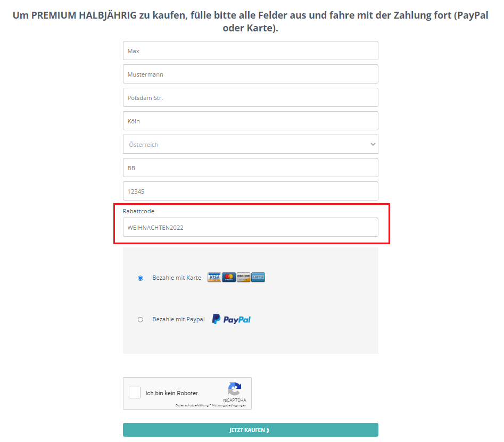
Task: Click the Mastercard icon
Action: 228,277
